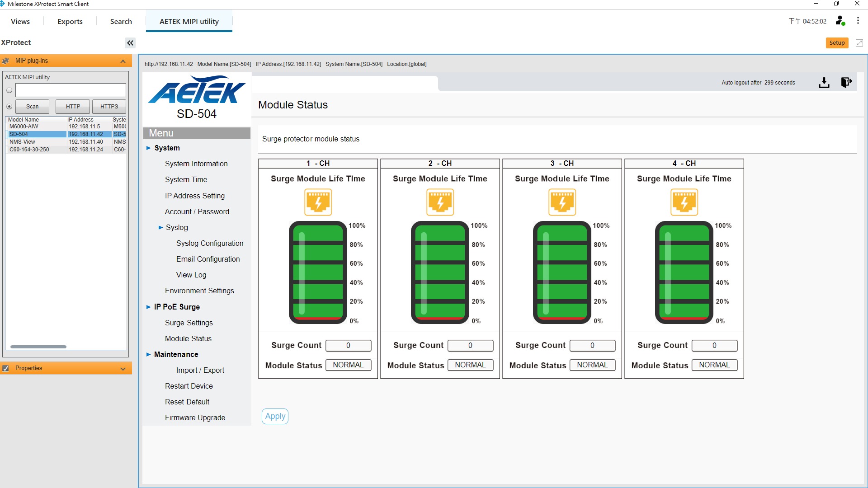Image resolution: width=868 pixels, height=488 pixels.
Task: Collapse the Maintenance menu group
Action: [148, 354]
